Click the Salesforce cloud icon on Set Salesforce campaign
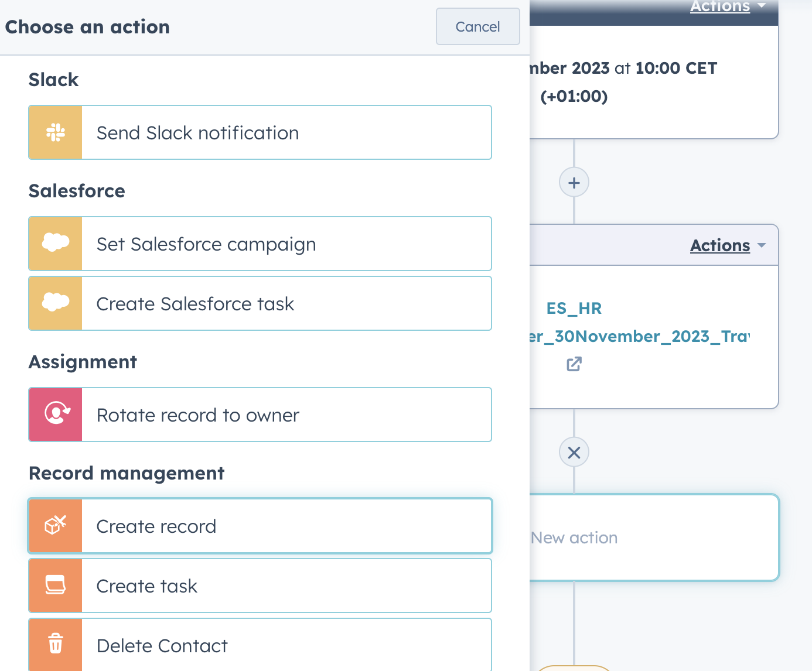 55,244
